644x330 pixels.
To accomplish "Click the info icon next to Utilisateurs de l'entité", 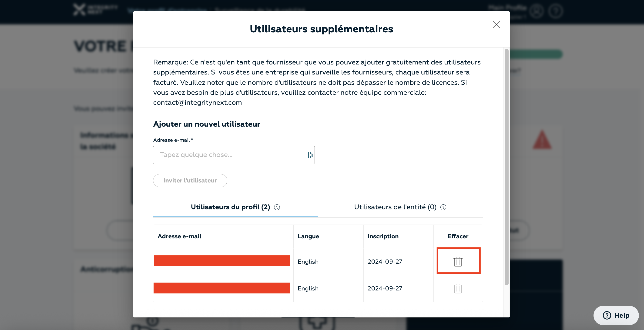I will [x=443, y=207].
